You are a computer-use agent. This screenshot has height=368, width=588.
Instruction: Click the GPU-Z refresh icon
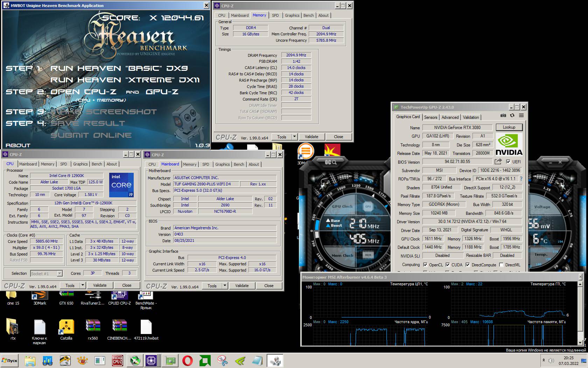click(512, 115)
